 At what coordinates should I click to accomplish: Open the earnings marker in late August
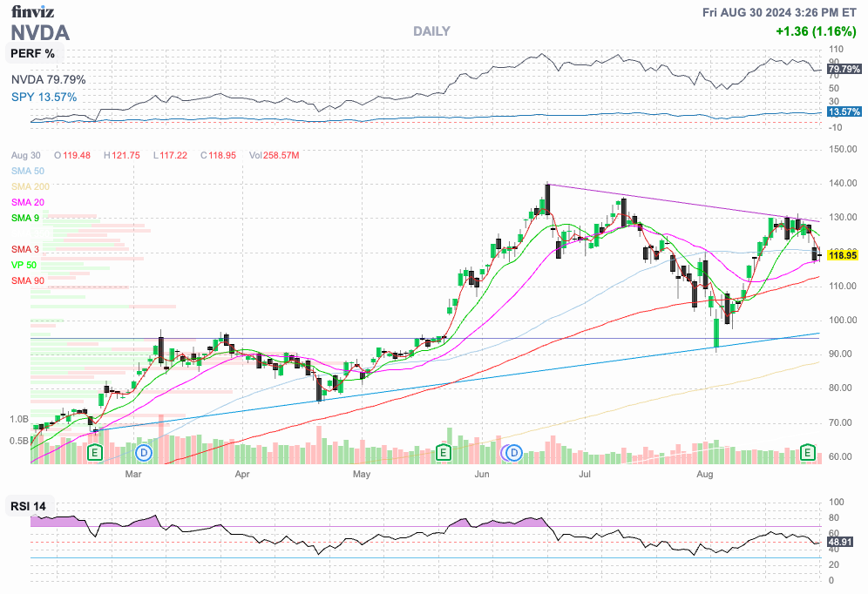[808, 453]
